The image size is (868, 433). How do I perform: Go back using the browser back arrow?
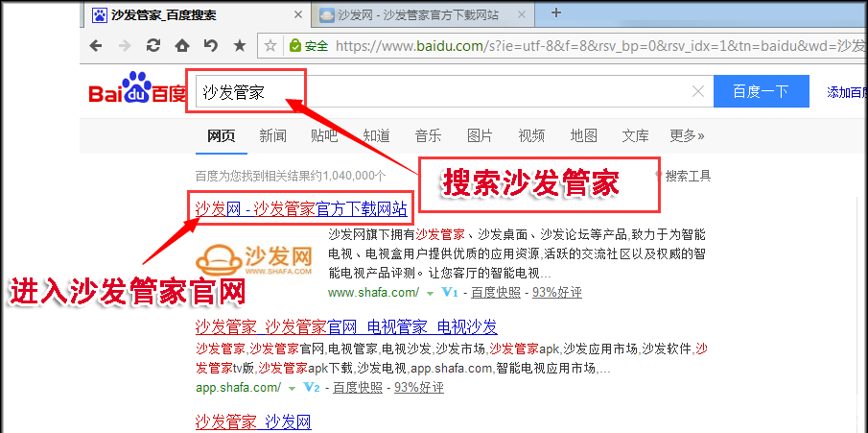[96, 46]
